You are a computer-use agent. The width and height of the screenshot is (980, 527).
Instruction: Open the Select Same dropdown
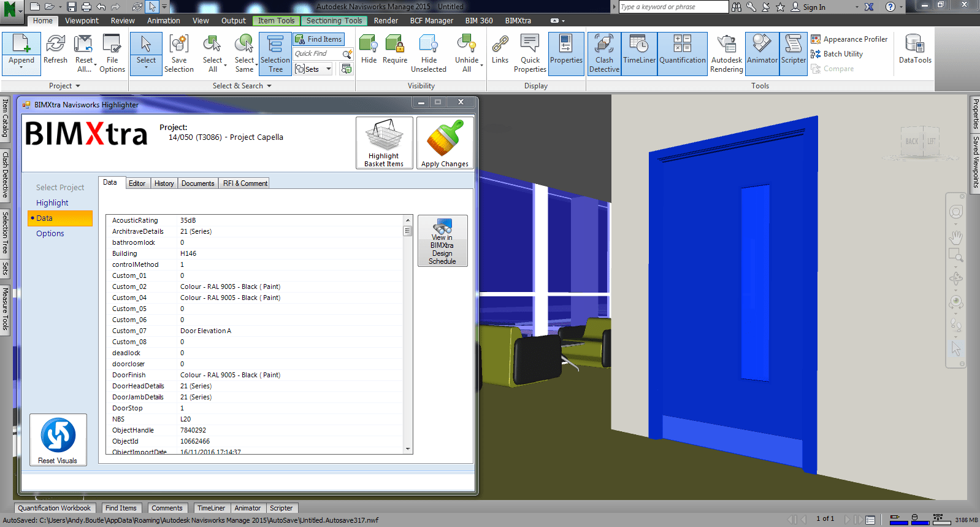pos(256,65)
